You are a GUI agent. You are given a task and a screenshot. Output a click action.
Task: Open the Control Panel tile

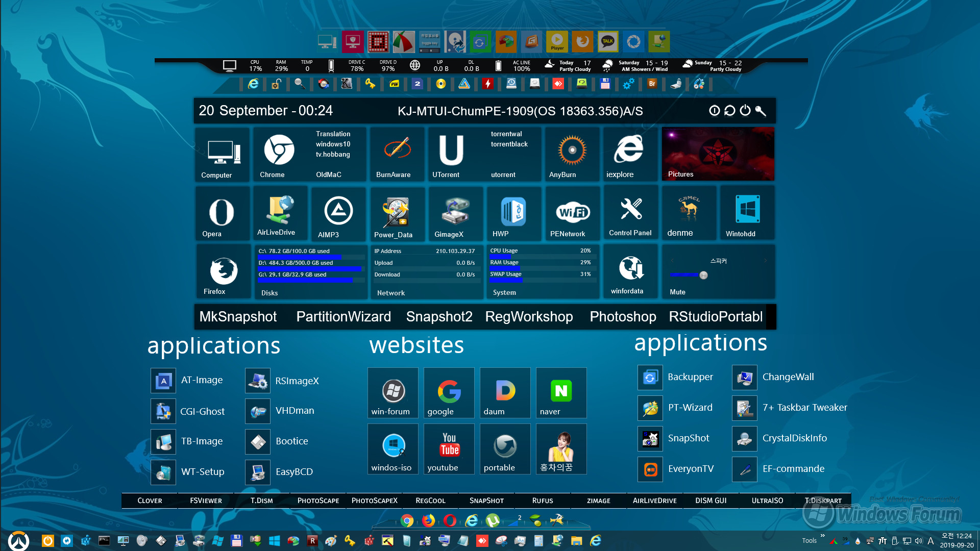[x=630, y=212]
